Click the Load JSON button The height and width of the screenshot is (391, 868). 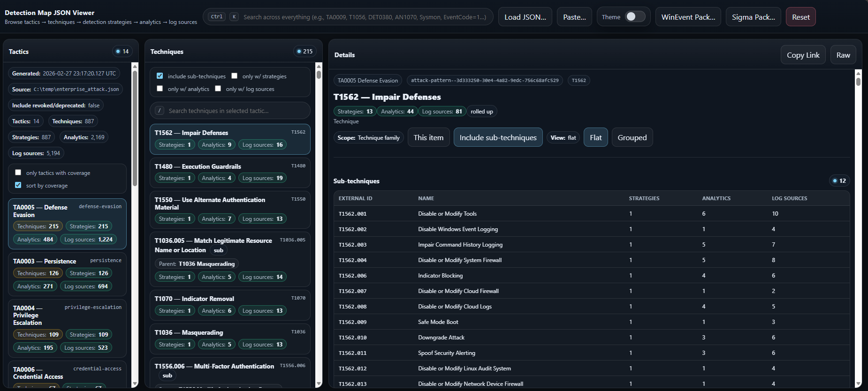click(525, 17)
